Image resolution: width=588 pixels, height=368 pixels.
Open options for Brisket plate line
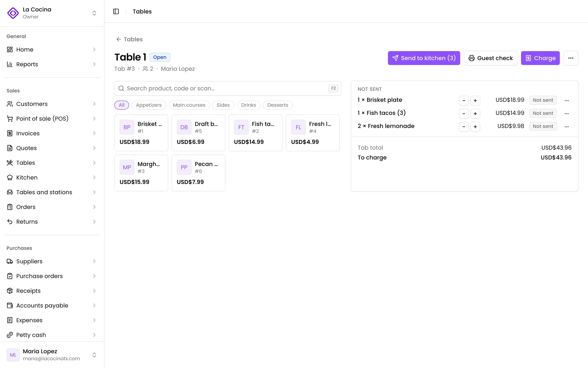567,100
